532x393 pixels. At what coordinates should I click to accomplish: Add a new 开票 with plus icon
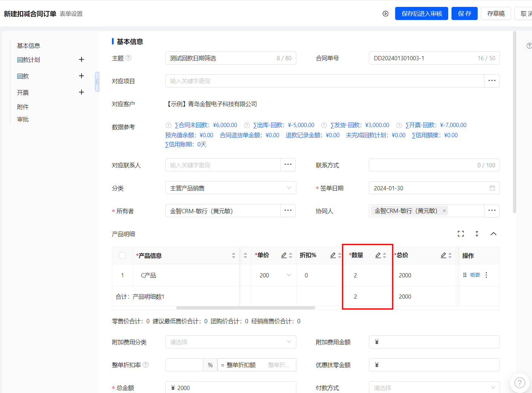point(82,92)
